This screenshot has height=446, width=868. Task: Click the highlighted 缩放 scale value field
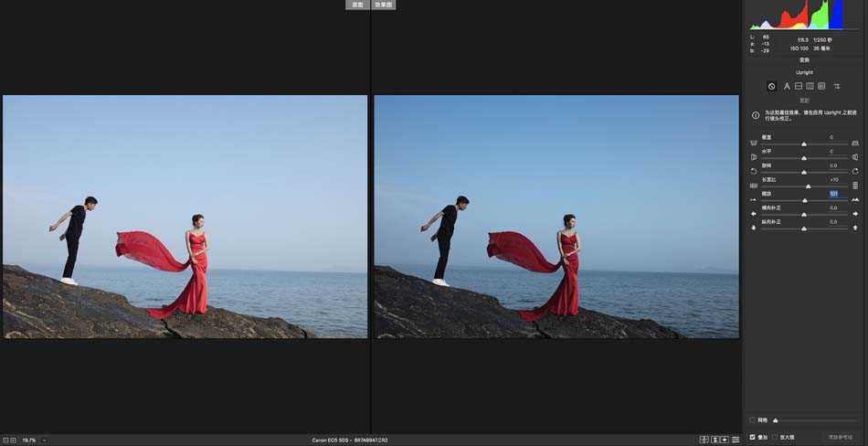(833, 194)
